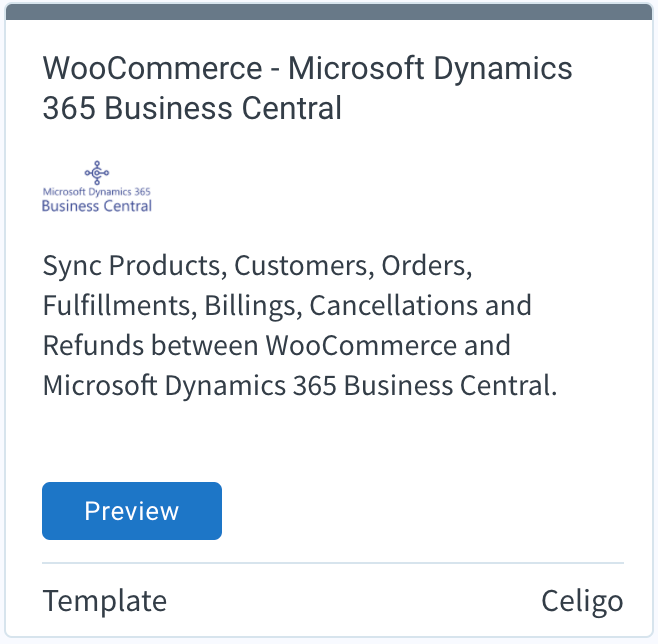Click 'Refunds between WooCommerce and' description line
Screen dimensions: 658x644
pos(277,345)
